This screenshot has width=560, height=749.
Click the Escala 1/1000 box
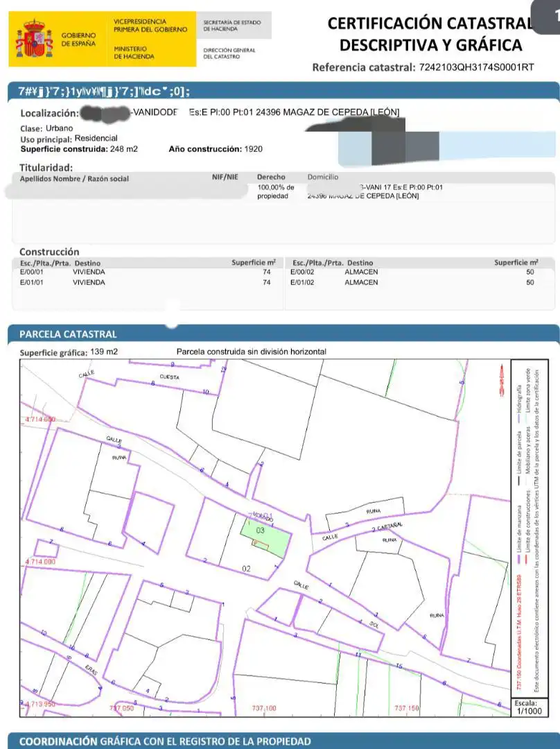[x=529, y=707]
